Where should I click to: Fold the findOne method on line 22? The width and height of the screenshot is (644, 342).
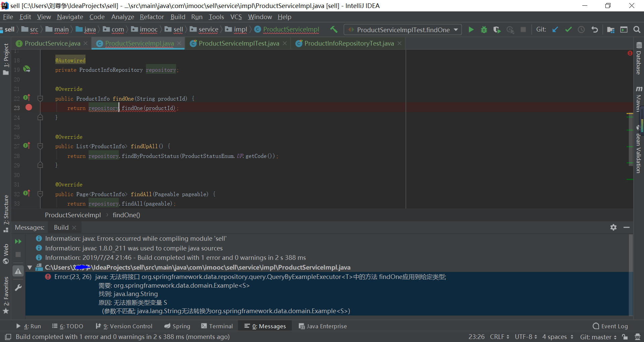point(40,98)
